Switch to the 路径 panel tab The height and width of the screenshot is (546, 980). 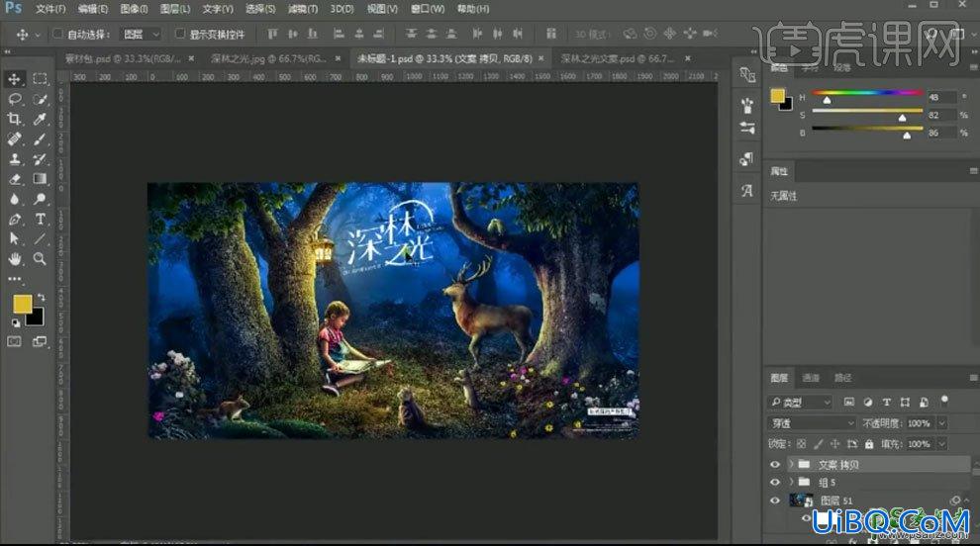(842, 377)
